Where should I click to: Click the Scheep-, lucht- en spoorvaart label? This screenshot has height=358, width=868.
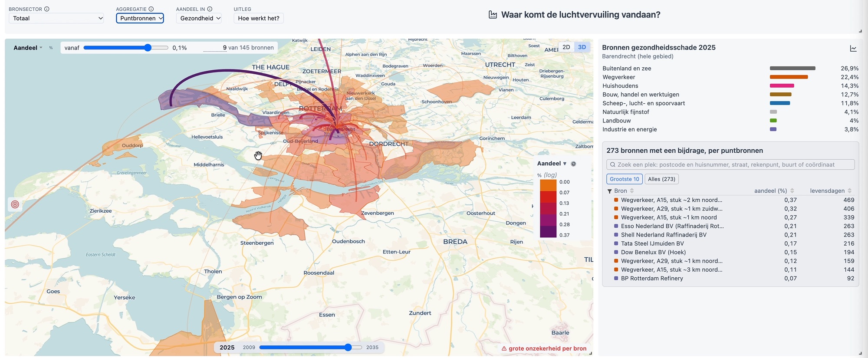(x=644, y=103)
